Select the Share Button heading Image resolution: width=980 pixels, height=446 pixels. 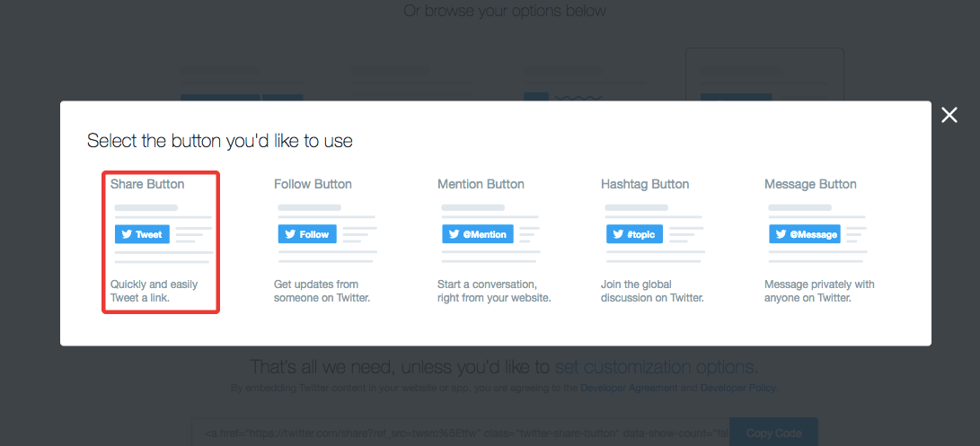click(147, 184)
